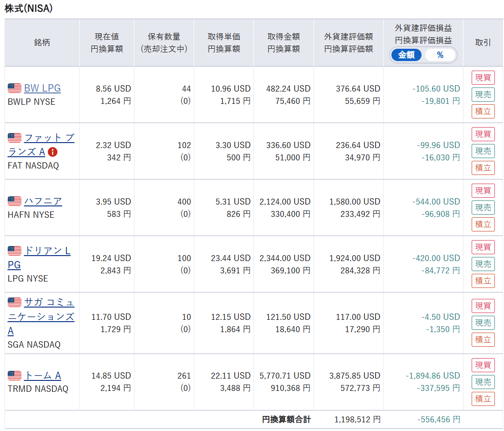Click the 5,770.71 USD acquisition amount
The image size is (504, 431).
click(285, 376)
